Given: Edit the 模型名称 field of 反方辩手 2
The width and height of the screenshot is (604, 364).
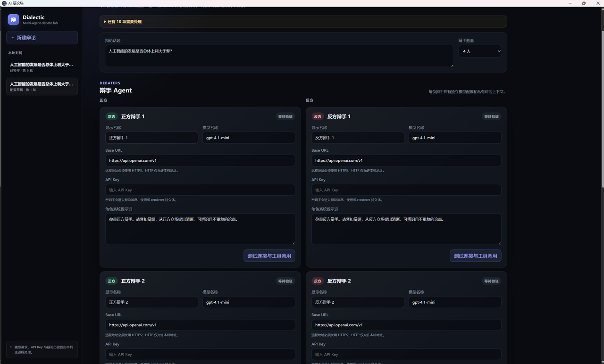Looking at the screenshot, I should point(455,302).
